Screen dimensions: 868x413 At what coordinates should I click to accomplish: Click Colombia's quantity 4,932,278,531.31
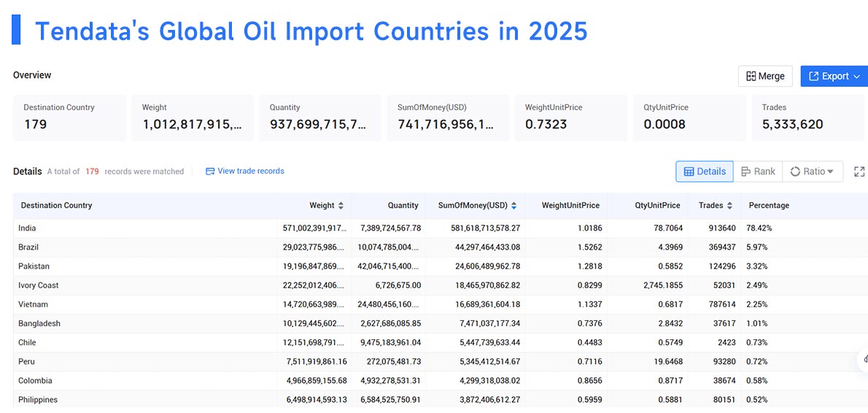pos(391,381)
